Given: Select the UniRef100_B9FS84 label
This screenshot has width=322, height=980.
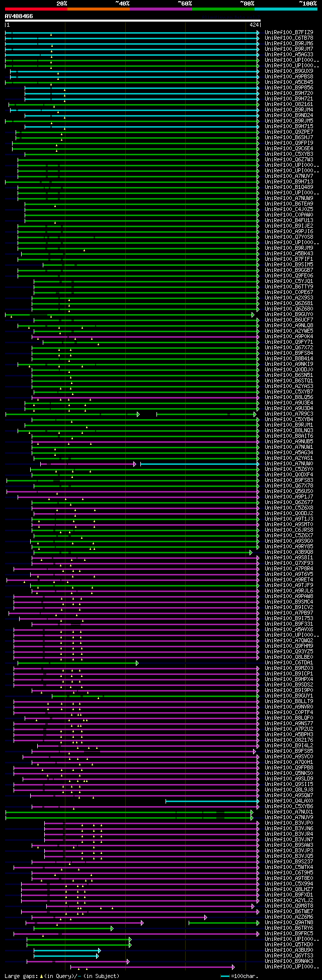Looking at the screenshot, I should [289, 353].
